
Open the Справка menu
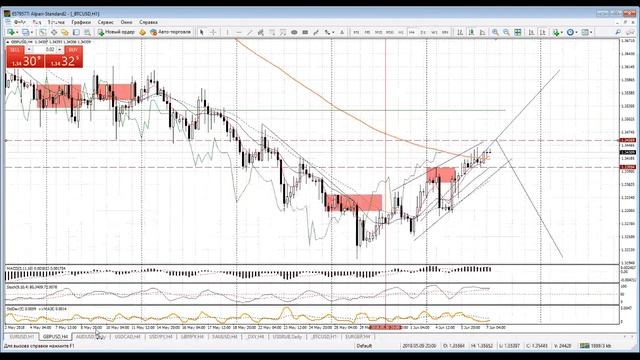pyautogui.click(x=148, y=22)
